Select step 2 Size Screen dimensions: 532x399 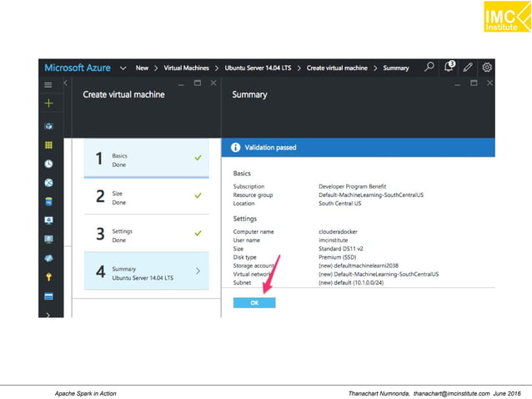click(146, 197)
